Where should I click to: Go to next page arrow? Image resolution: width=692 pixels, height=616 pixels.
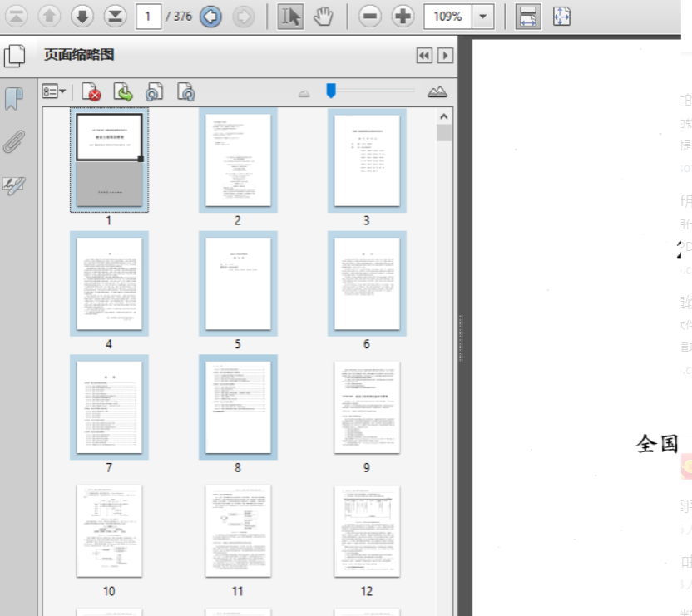[82, 17]
